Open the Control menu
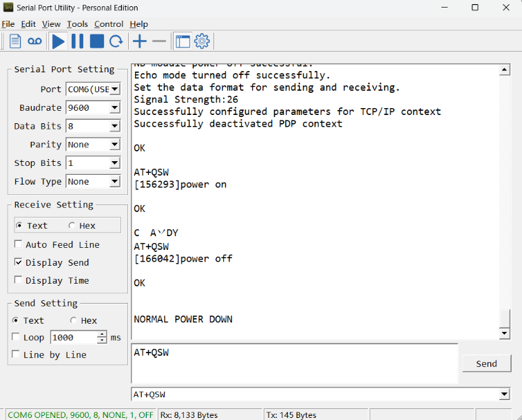The width and height of the screenshot is (522, 420). tap(109, 24)
